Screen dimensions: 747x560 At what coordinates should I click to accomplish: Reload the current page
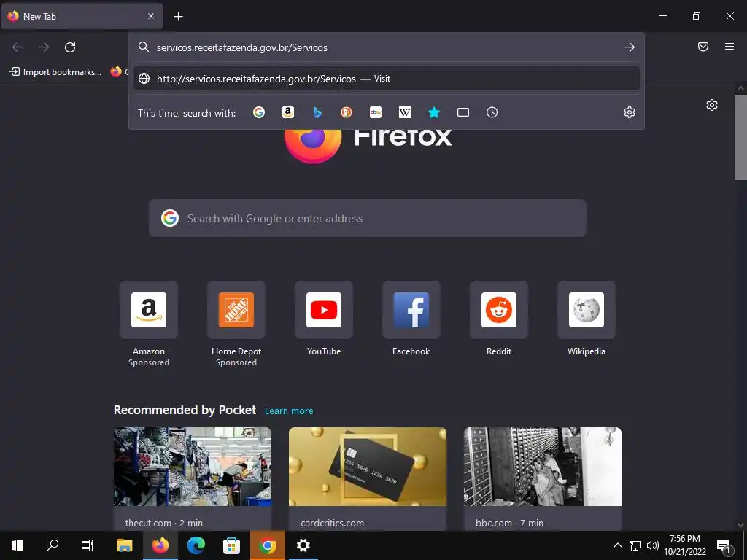coord(70,47)
